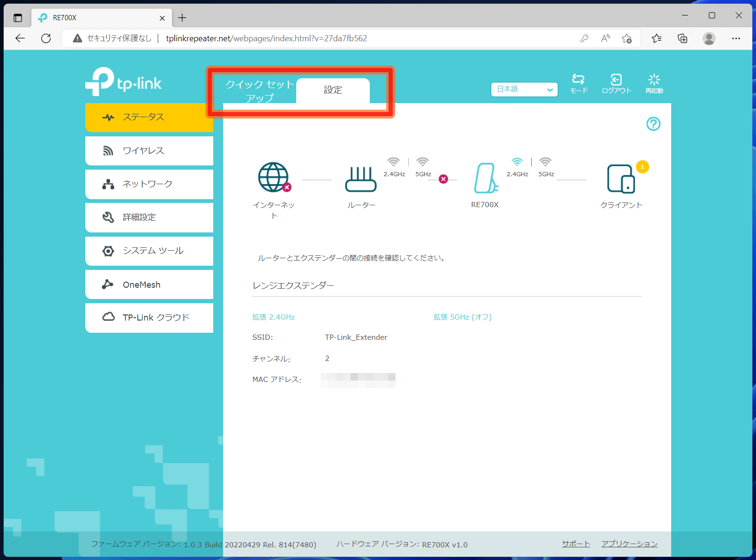Screen dimensions: 756x560
Task: Open the 詳細設定 sidebar menu
Action: pos(149,217)
